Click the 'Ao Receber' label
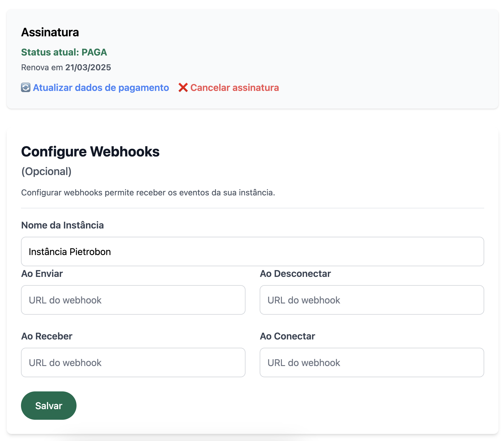504x441 pixels. [x=46, y=336]
